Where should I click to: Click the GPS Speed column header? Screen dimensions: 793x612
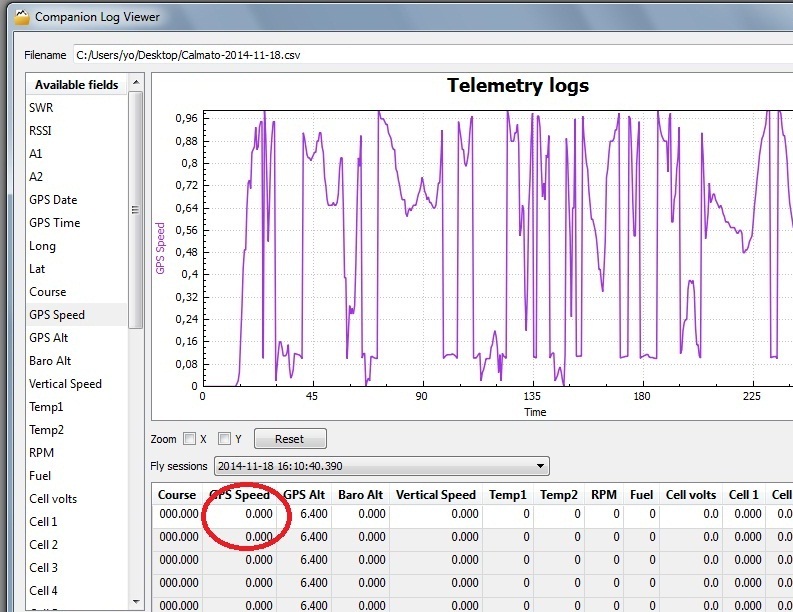click(x=240, y=495)
